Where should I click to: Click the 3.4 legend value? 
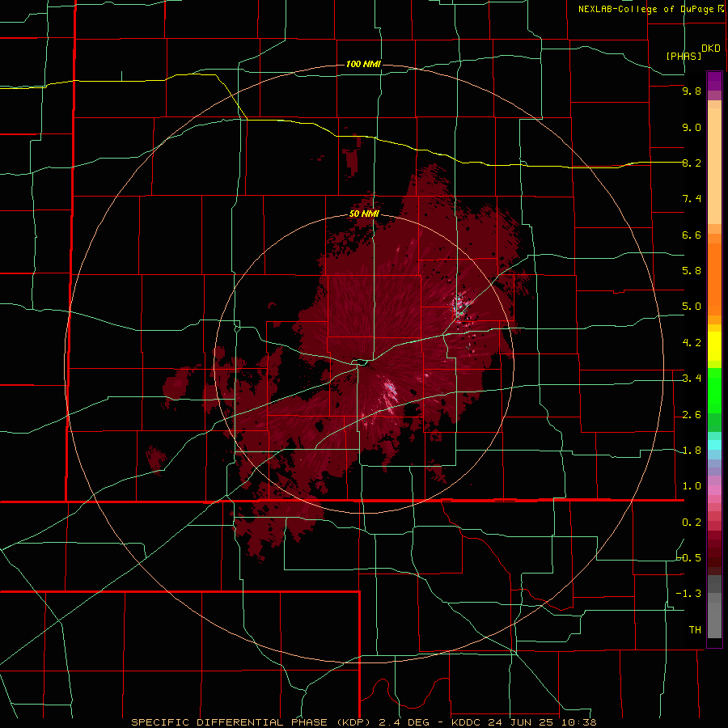(x=692, y=379)
